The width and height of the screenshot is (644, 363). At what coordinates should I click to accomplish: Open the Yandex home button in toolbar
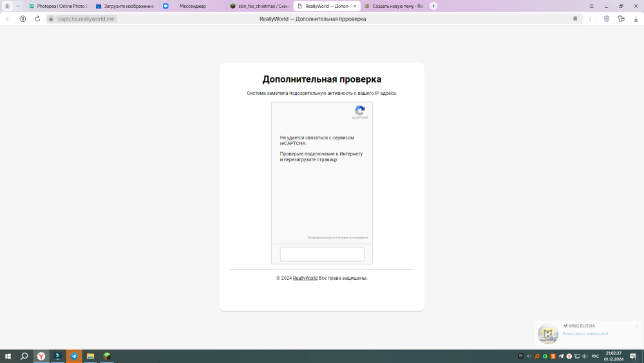tap(23, 19)
